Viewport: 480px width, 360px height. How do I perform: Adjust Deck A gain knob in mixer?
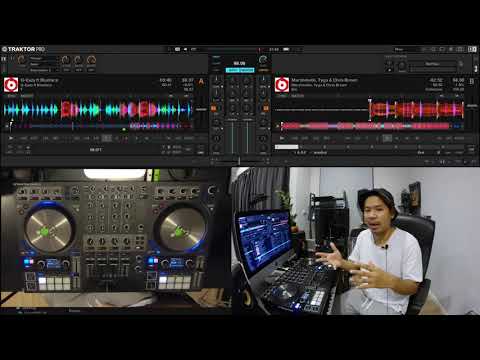pyautogui.click(x=217, y=80)
